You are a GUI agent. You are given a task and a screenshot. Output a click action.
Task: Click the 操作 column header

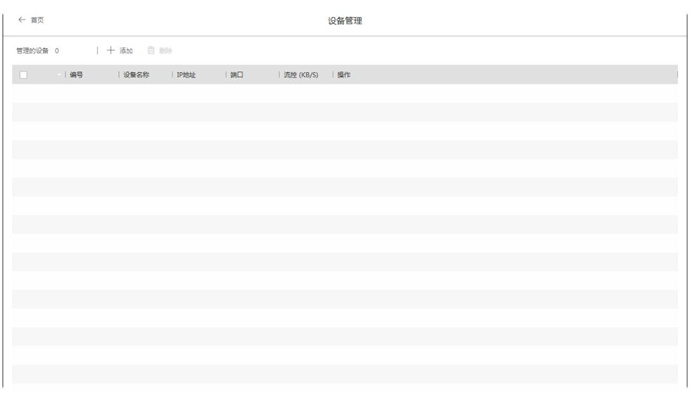coord(344,75)
